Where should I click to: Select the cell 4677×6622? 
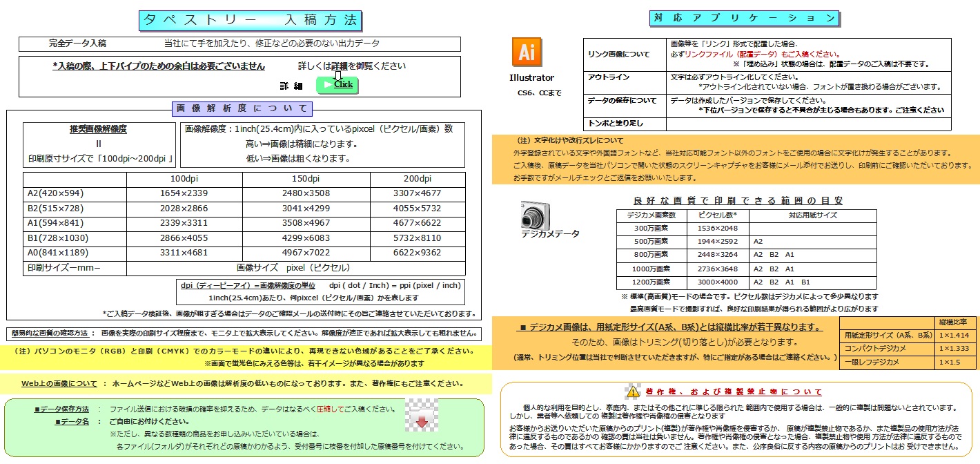click(417, 224)
